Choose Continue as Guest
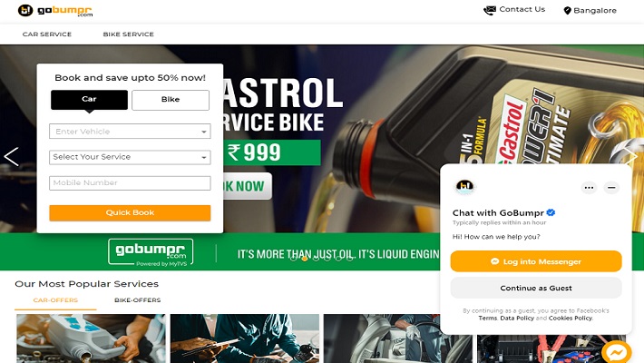Viewport: 644px width, 363px height. pyautogui.click(x=536, y=288)
